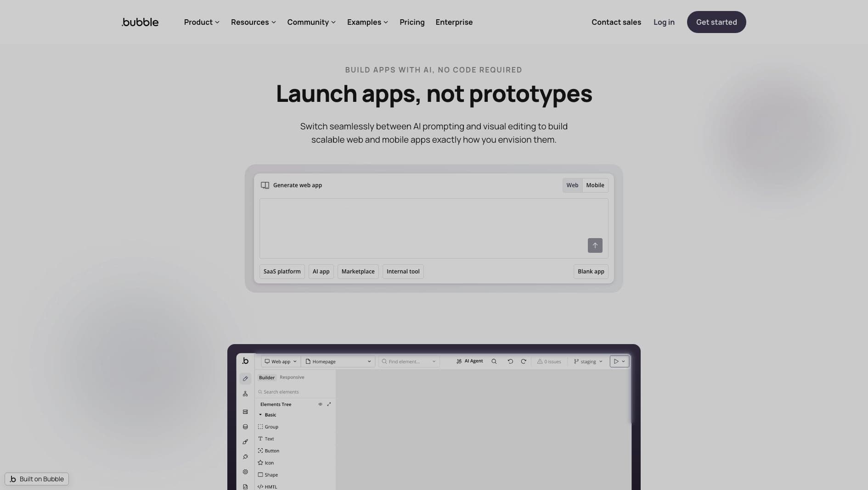Click the Log in link
Viewport: 868px width, 490px height.
664,22
